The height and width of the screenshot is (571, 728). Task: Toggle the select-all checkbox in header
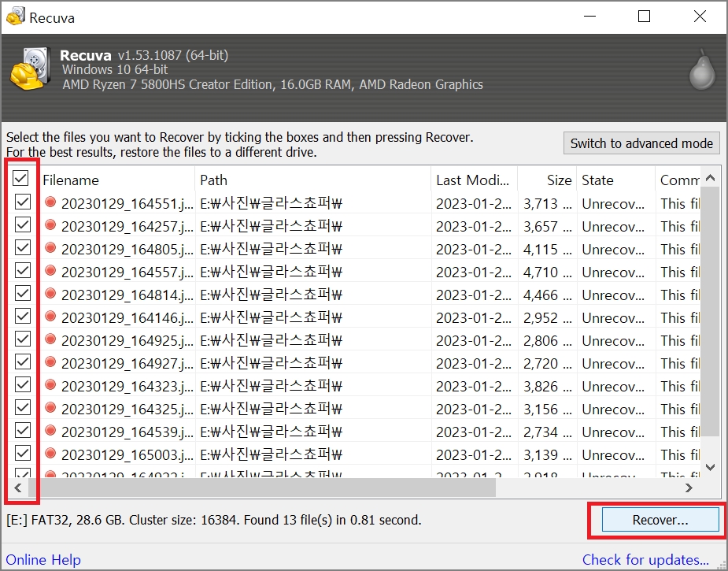(x=20, y=179)
